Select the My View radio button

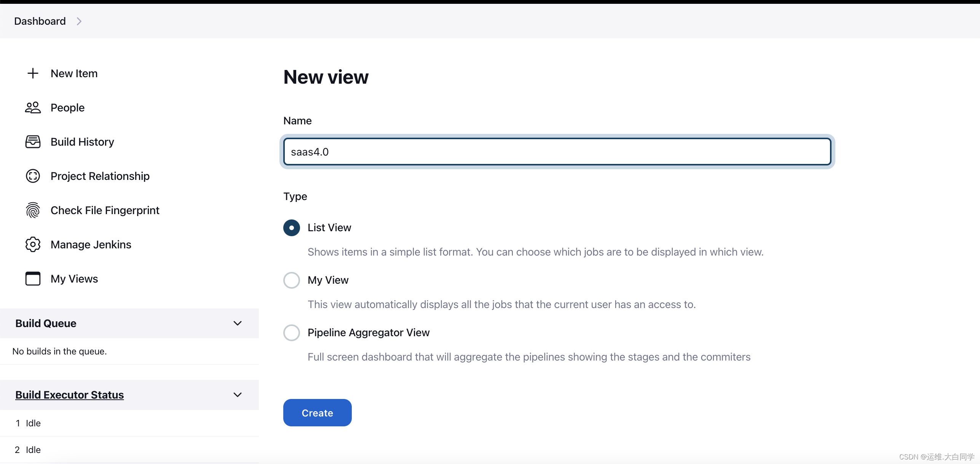point(290,280)
